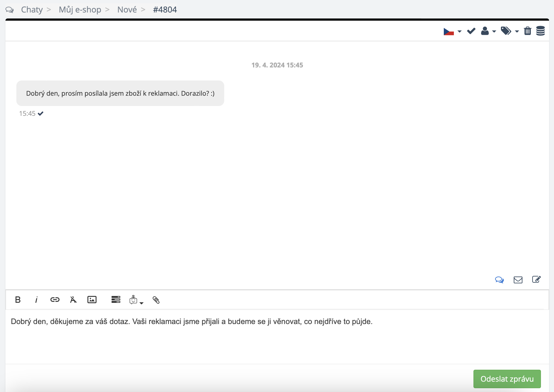The width and height of the screenshot is (554, 392).
Task: Insert a hyperlink with link icon
Action: (x=55, y=300)
